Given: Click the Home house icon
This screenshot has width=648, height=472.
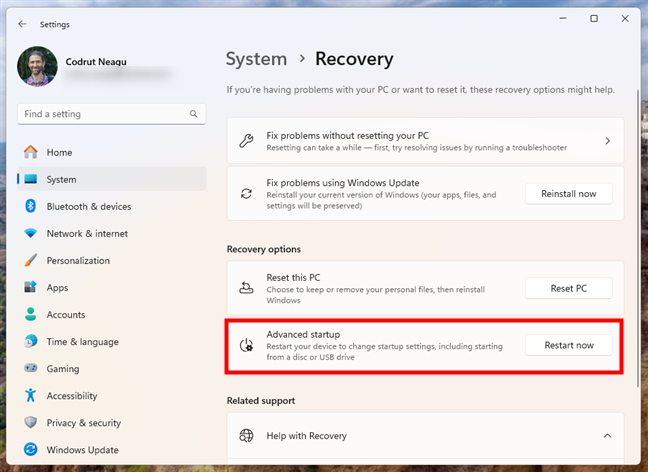Looking at the screenshot, I should click(31, 152).
